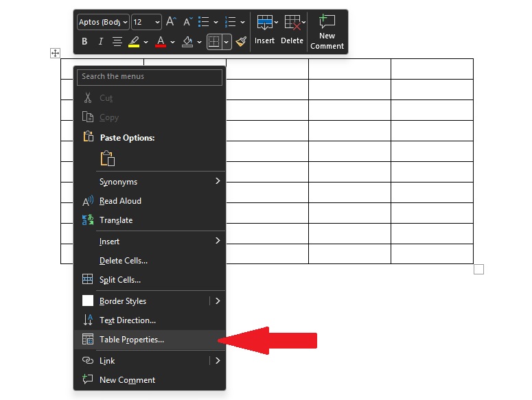Choose Split Cells... menu entry
The image size is (532, 400).
pos(150,280)
